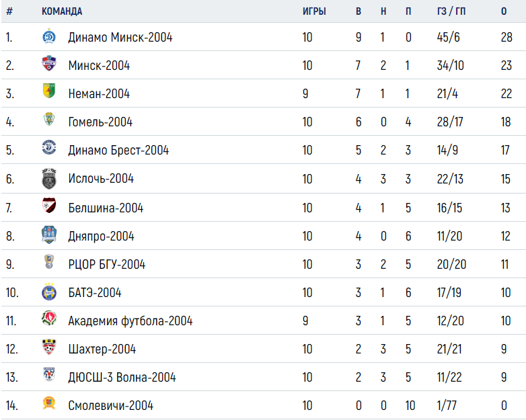Click the БАТЭ-2004 yellow-blue logo
Viewport: 526px width, 420px height.
tap(49, 292)
